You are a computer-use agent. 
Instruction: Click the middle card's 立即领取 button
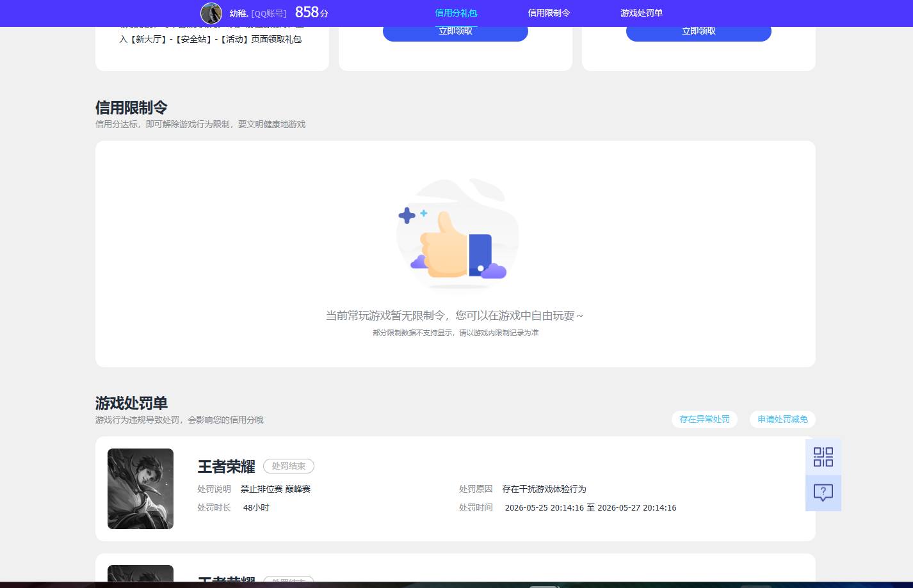coord(455,33)
